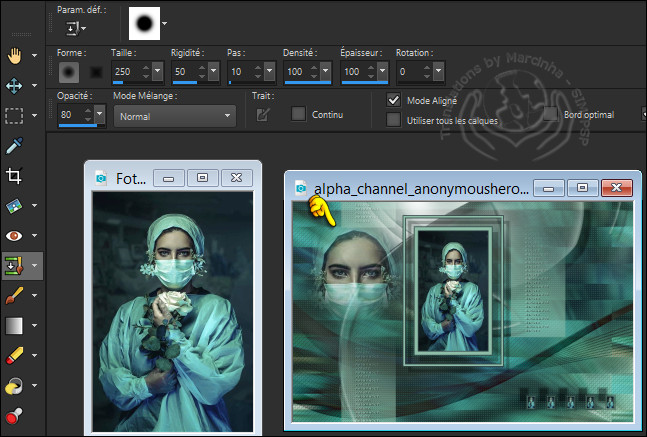Screen dimensions: 647x437
Task: Click the Opacité slider dropdown arrow
Action: click(100, 115)
